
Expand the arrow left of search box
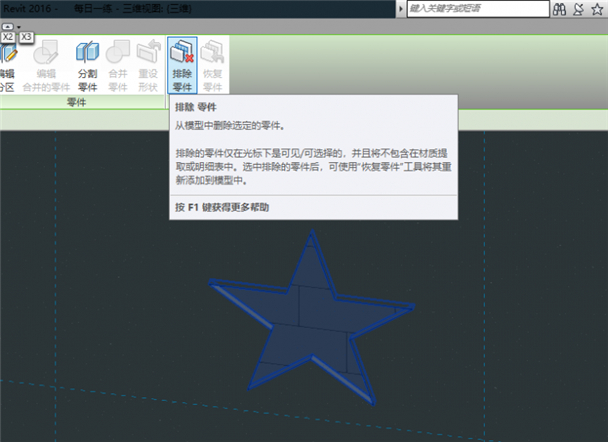(401, 9)
